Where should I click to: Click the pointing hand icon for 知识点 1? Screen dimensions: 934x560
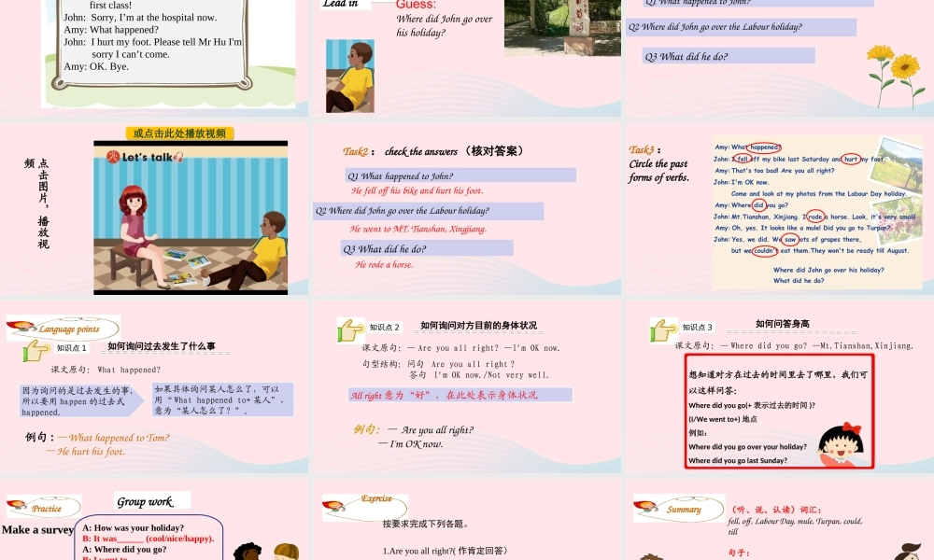point(36,350)
